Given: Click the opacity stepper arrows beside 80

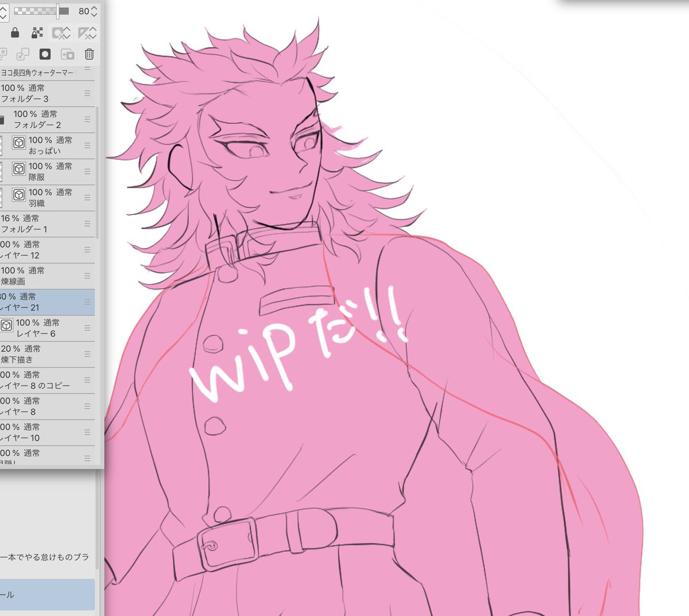Looking at the screenshot, I should (x=95, y=11).
